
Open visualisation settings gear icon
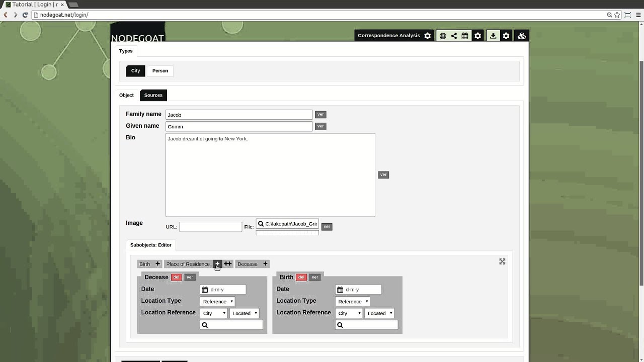pyautogui.click(x=477, y=36)
